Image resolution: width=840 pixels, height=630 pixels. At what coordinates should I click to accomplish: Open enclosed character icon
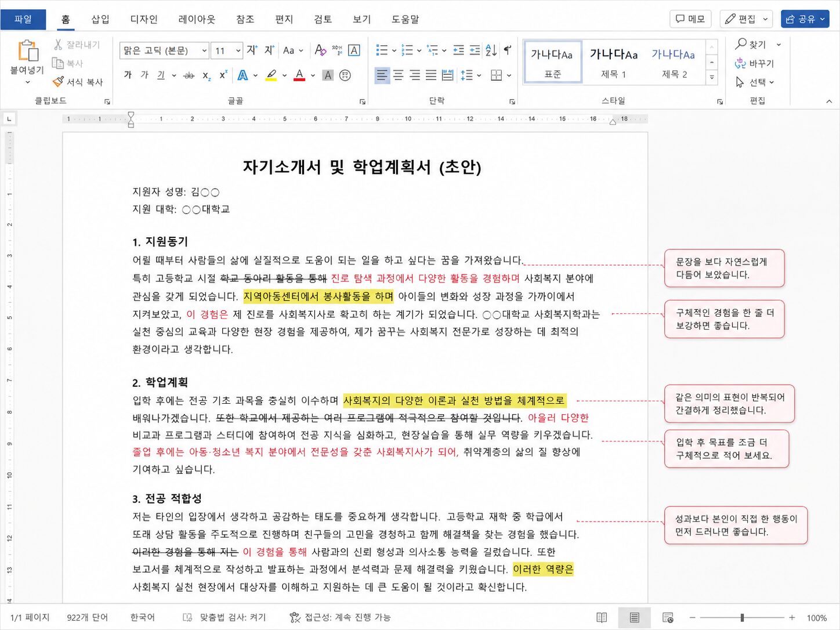click(x=345, y=75)
